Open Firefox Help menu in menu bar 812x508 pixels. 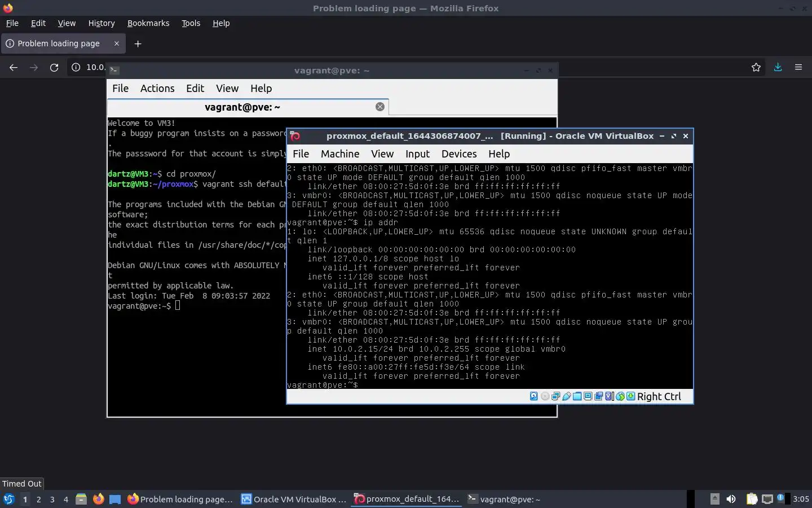click(221, 23)
